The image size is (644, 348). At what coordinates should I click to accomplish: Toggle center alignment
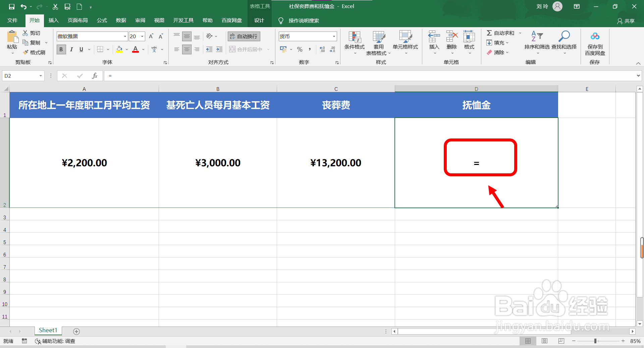(186, 49)
